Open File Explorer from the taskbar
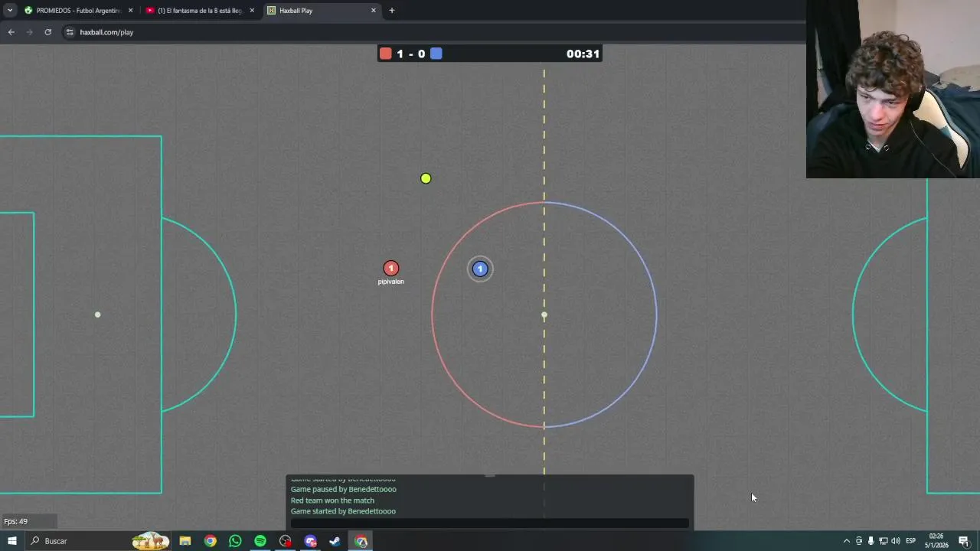The width and height of the screenshot is (980, 551). [185, 541]
